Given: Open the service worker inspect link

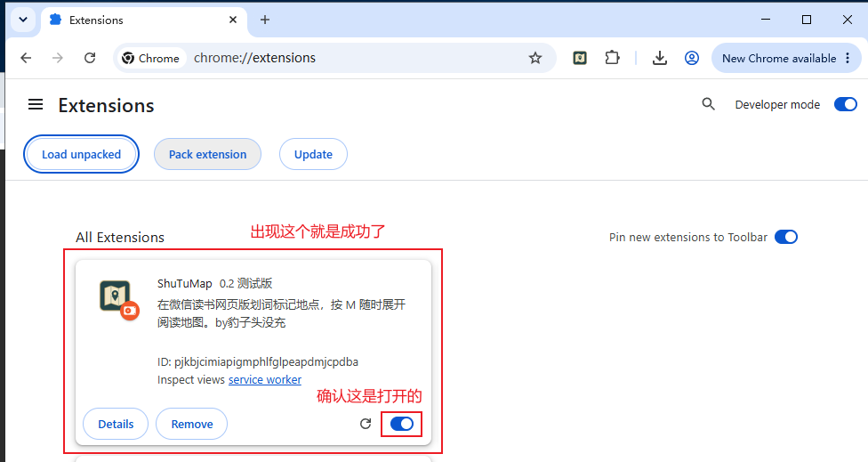Looking at the screenshot, I should 265,379.
